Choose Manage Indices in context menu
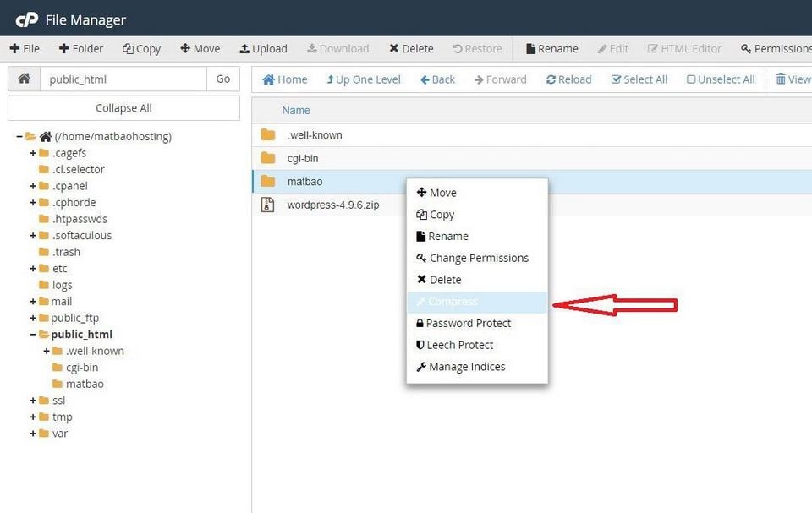Image resolution: width=812 pixels, height=513 pixels. (477, 367)
